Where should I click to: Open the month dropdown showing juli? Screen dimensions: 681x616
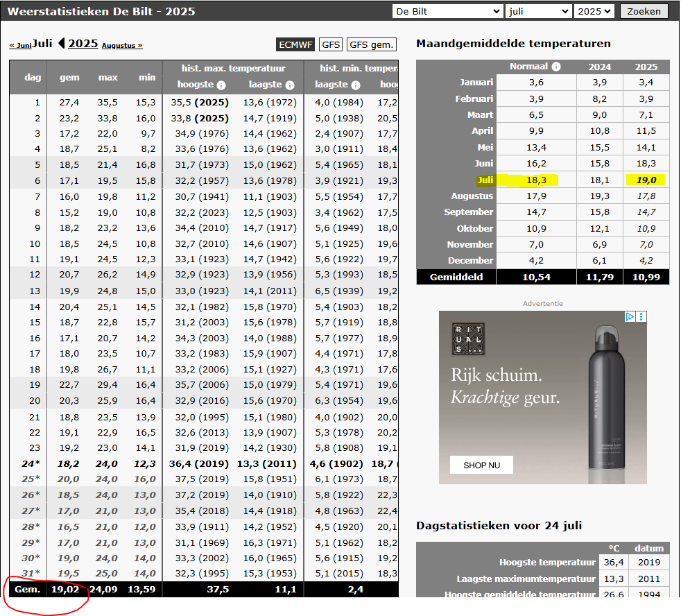538,11
